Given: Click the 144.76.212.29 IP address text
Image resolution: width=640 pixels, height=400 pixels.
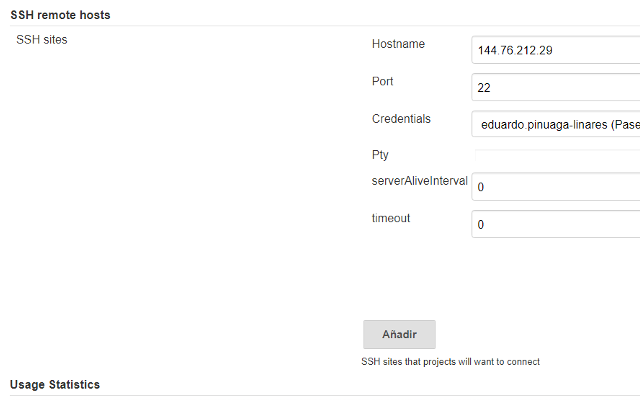Looking at the screenshot, I should [x=515, y=50].
